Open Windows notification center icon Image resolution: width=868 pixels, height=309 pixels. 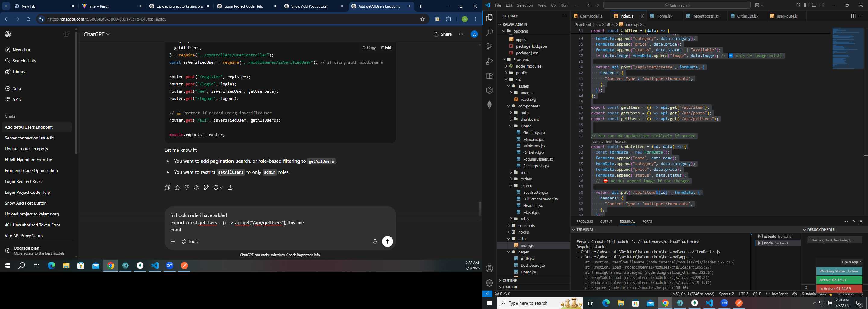[859, 303]
